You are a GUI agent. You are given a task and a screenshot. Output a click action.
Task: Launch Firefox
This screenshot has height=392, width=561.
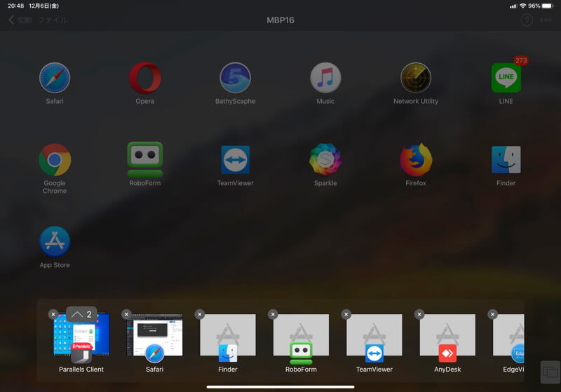click(416, 159)
